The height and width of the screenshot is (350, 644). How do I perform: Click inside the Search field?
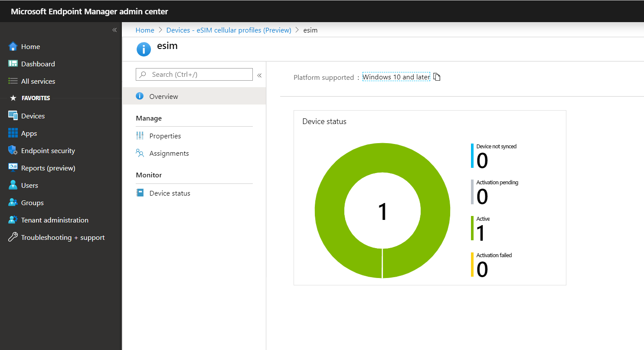click(194, 75)
